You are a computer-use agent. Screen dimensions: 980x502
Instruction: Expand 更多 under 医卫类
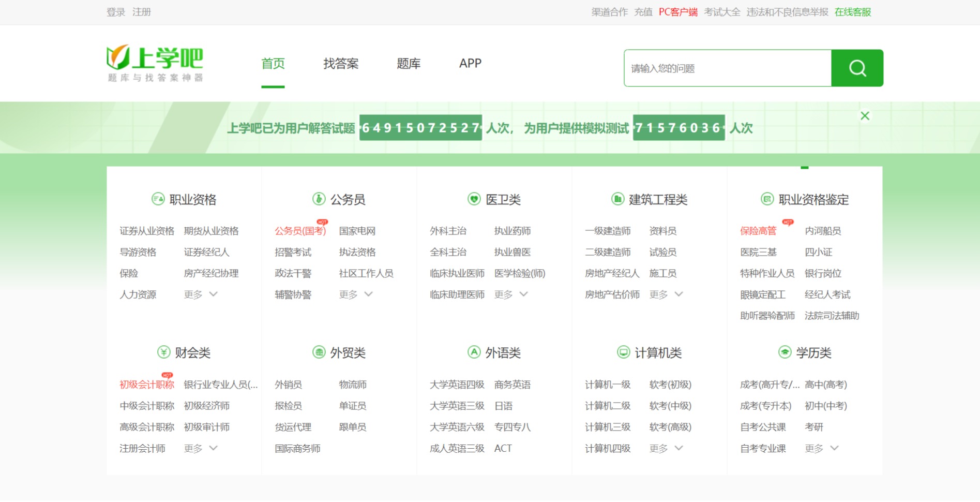(x=511, y=294)
